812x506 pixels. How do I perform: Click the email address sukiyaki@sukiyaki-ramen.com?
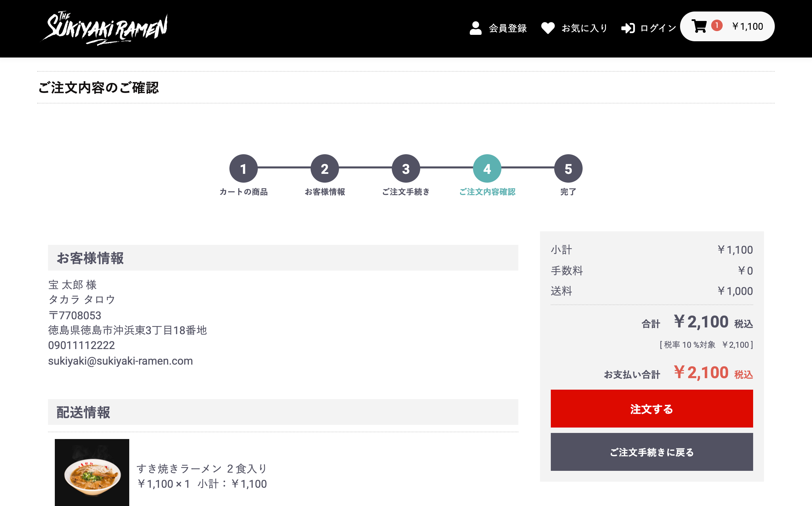point(120,361)
